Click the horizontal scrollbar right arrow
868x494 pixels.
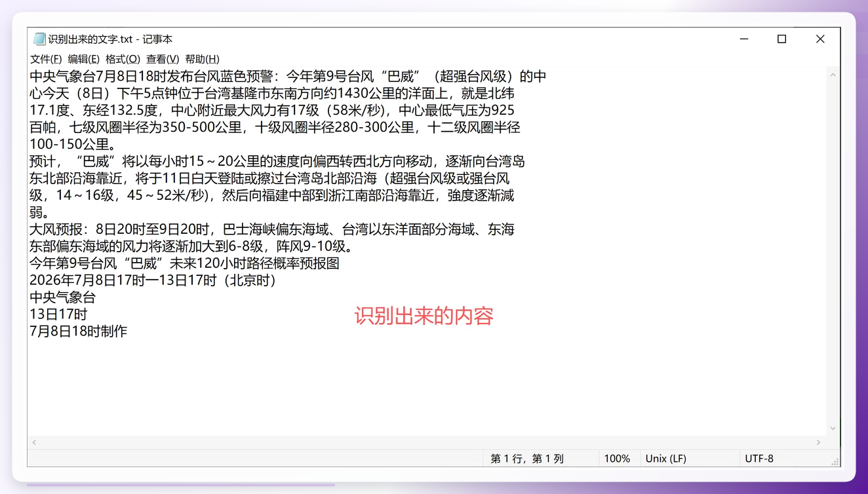pyautogui.click(x=818, y=443)
